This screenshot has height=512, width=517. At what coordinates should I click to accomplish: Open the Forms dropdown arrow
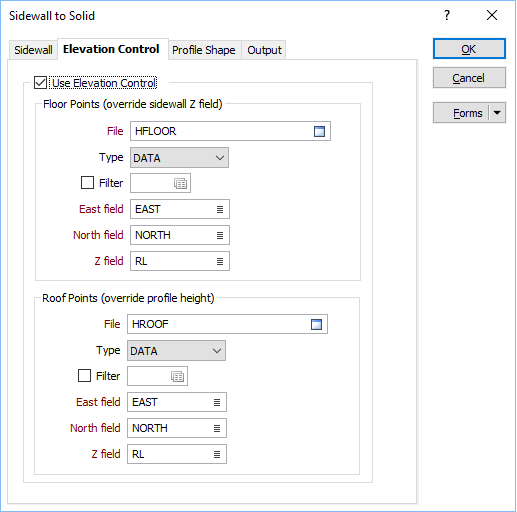(497, 113)
